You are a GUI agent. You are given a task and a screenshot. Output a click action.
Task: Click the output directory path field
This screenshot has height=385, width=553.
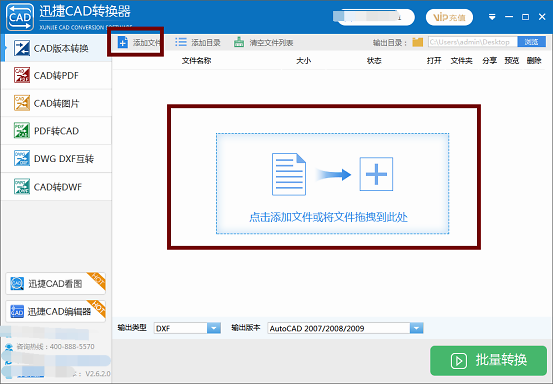tap(473, 42)
